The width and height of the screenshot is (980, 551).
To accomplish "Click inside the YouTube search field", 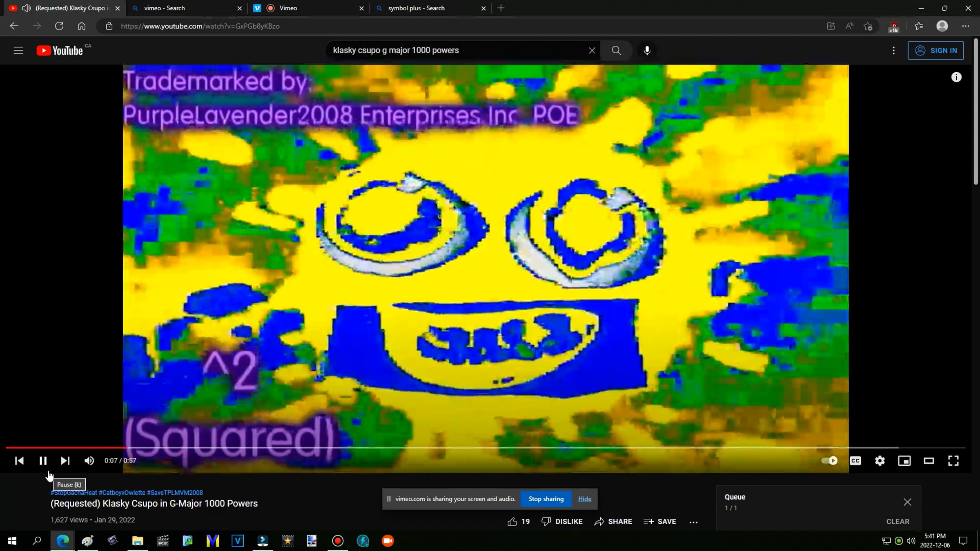I will click(x=449, y=50).
